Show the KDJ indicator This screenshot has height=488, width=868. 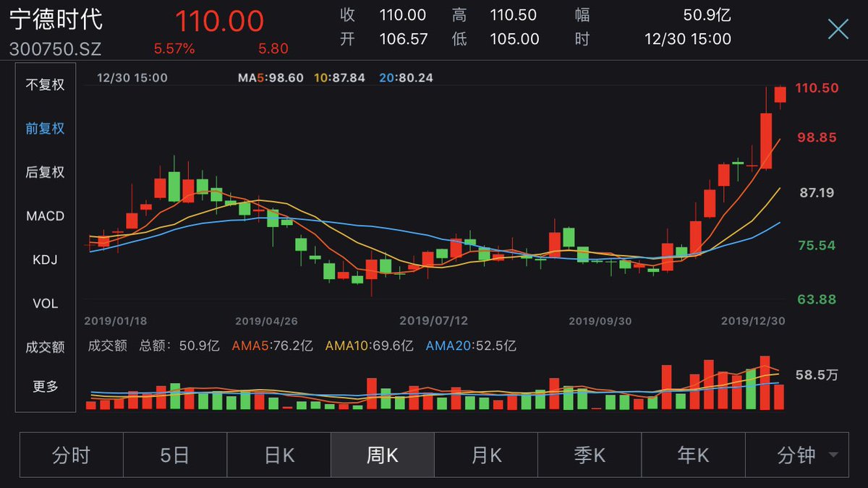coord(45,260)
